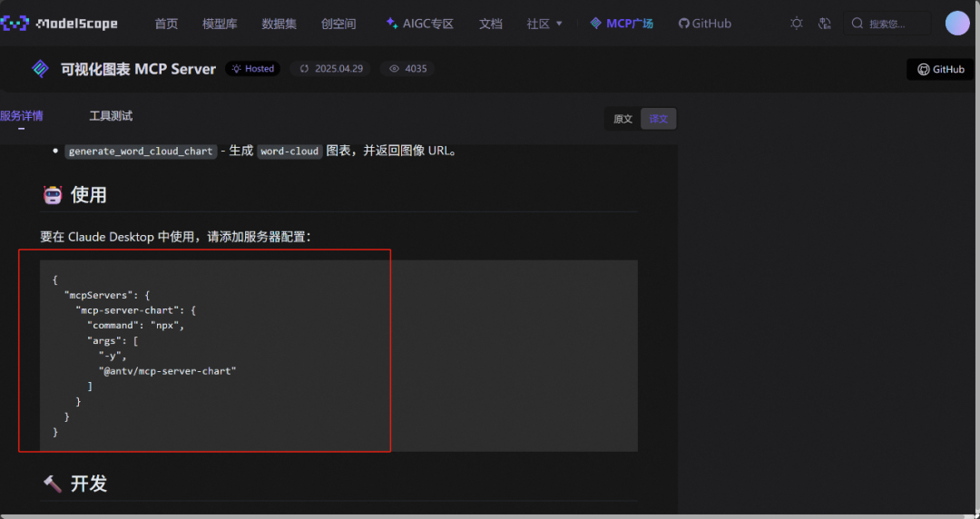This screenshot has width=980, height=519.
Task: Click the 使用 section heading
Action: [89, 195]
